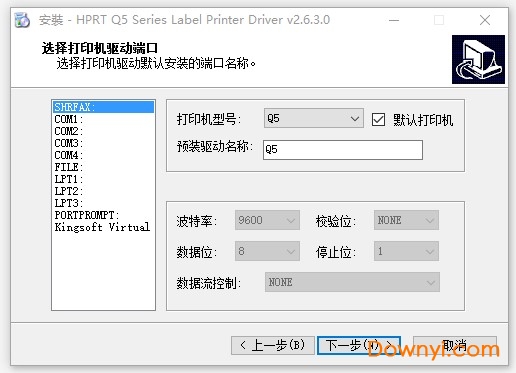Screen dimensions: 516x373
Task: Close the installer window
Action: pos(485,20)
